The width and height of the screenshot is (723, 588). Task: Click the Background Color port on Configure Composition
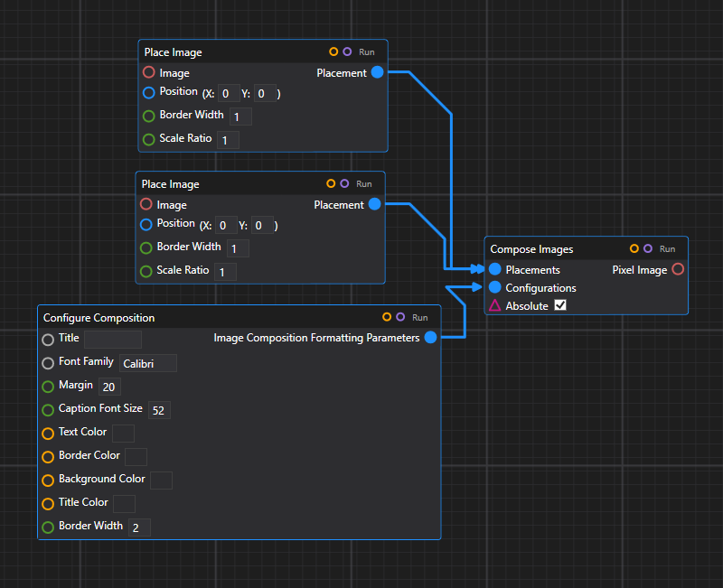click(48, 481)
